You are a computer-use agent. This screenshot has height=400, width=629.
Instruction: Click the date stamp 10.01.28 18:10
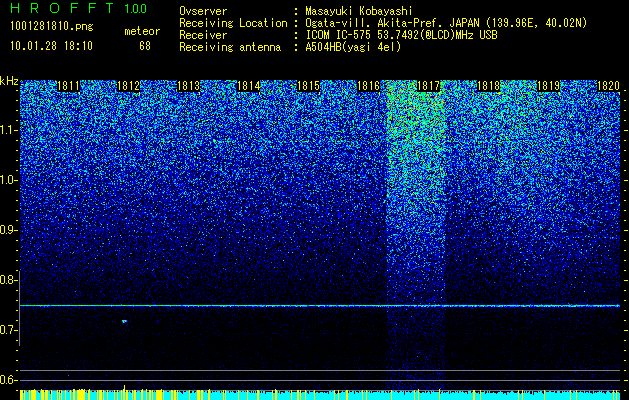[x=51, y=46]
